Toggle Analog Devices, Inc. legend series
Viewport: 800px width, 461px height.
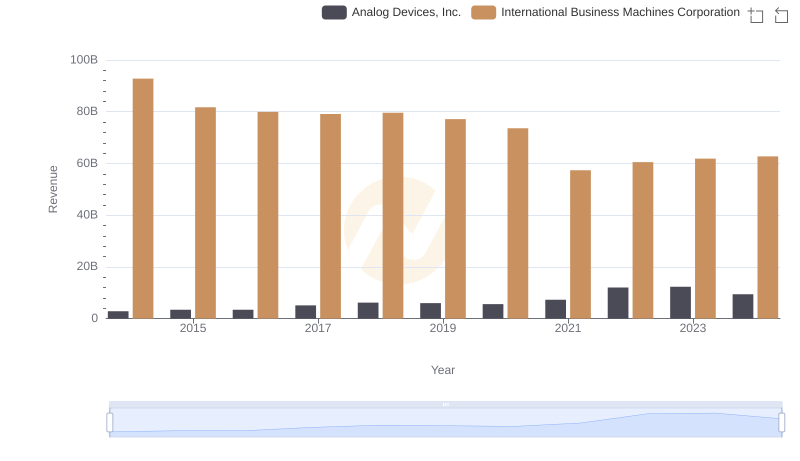coord(391,12)
